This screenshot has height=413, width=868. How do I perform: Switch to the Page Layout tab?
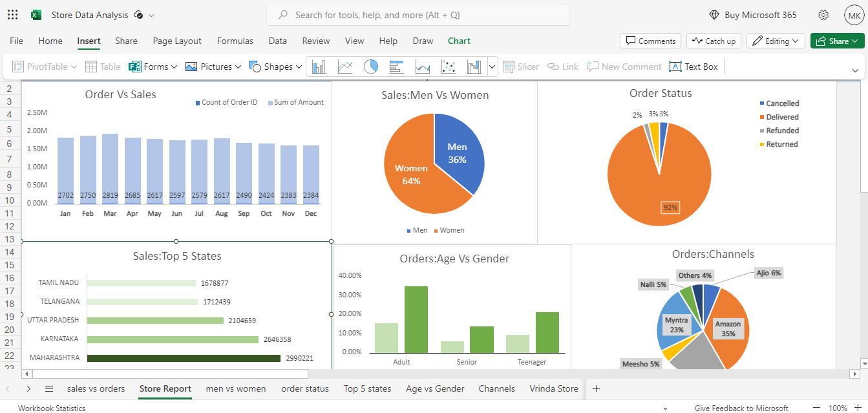177,41
